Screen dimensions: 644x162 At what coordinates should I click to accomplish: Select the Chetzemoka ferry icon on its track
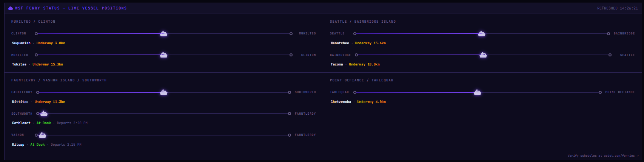[x=478, y=92]
